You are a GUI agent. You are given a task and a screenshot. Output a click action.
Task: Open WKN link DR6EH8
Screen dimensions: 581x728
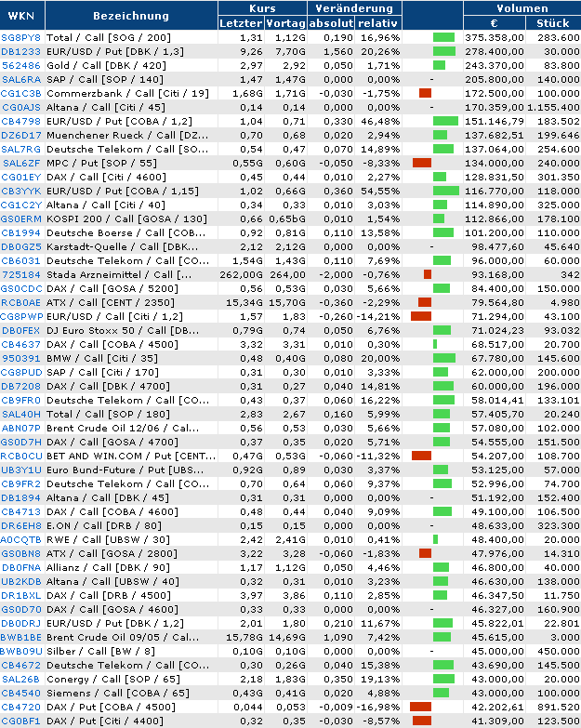pos(20,525)
